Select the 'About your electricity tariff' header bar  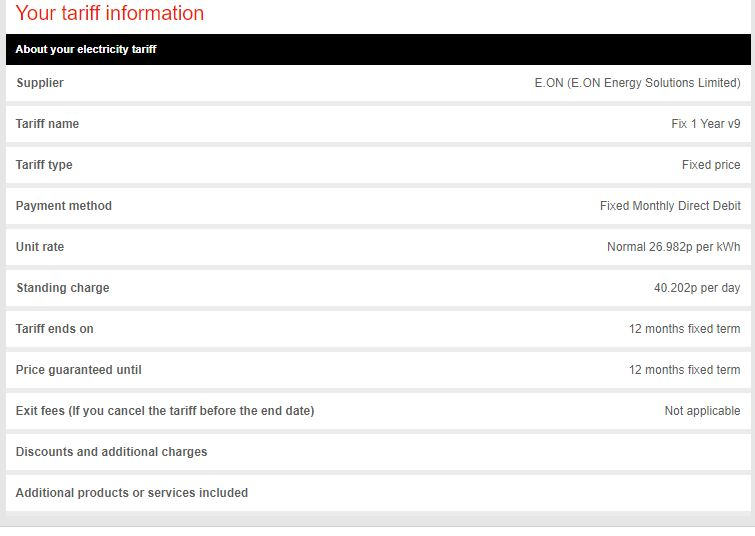tap(378, 49)
